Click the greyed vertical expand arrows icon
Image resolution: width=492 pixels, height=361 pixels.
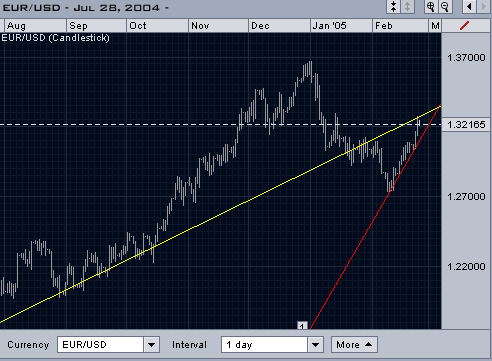[407, 7]
